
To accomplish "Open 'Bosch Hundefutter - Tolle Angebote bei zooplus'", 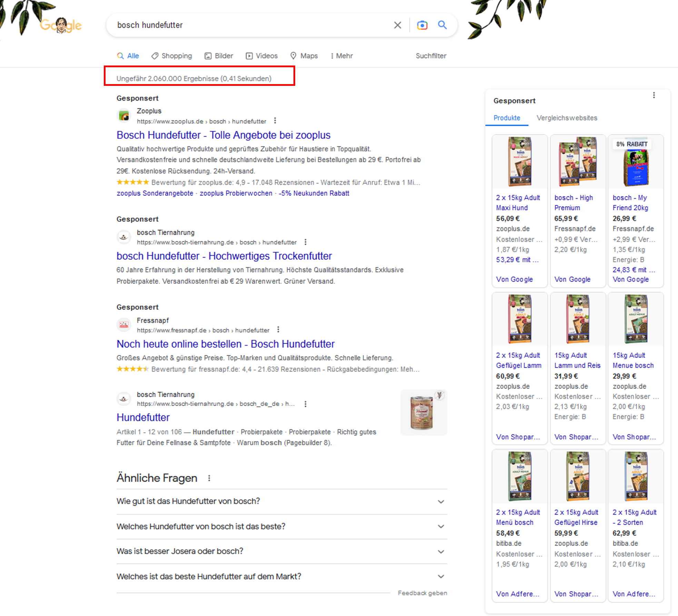I will 223,135.
